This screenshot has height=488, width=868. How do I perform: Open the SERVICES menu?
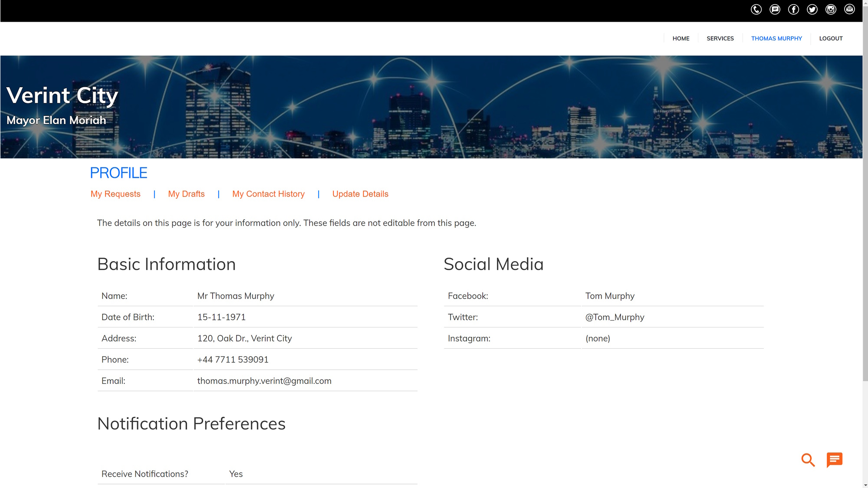pyautogui.click(x=720, y=38)
